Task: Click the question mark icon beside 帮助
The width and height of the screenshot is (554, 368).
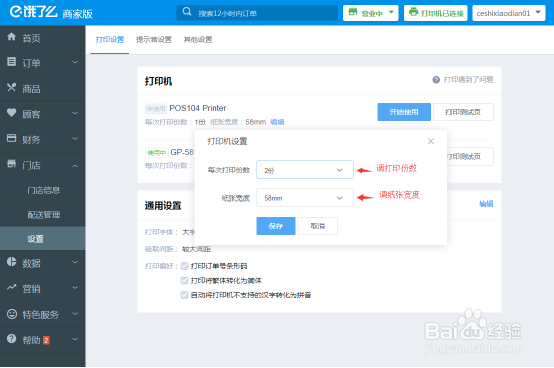Action: click(12, 339)
